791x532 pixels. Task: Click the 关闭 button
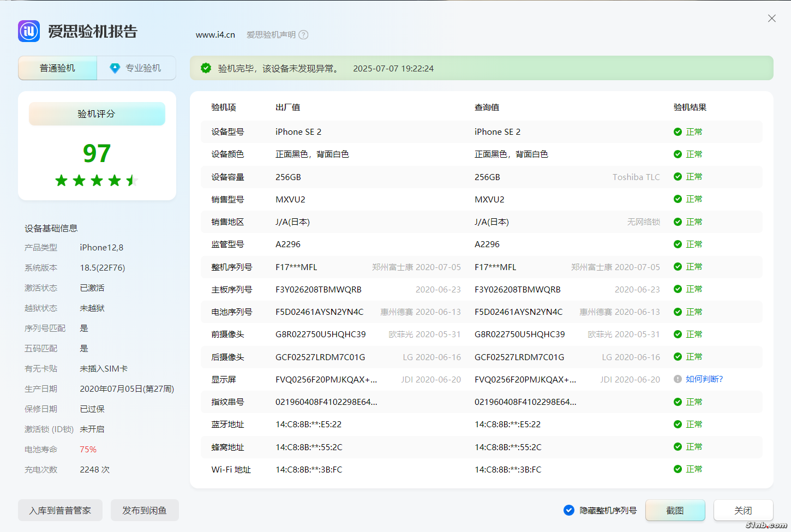coord(743,510)
